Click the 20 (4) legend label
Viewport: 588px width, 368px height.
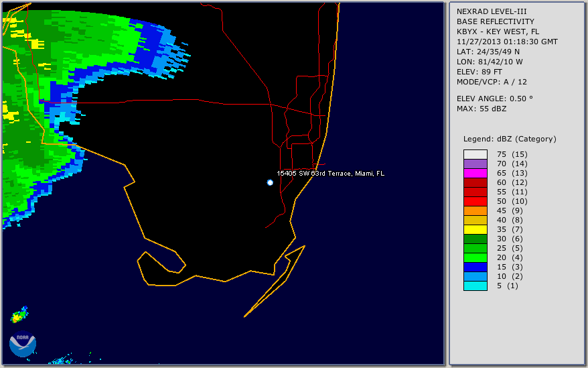click(x=510, y=257)
